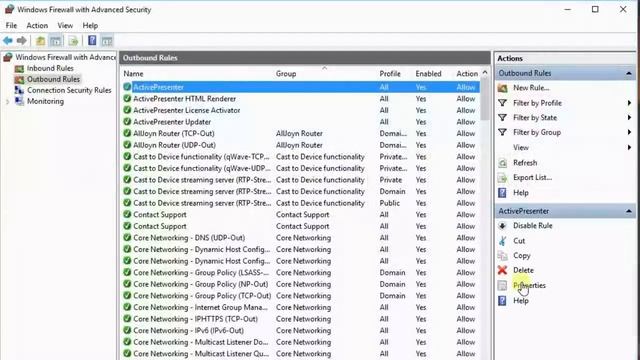Open the File menu
This screenshot has height=360, width=640.
11,25
